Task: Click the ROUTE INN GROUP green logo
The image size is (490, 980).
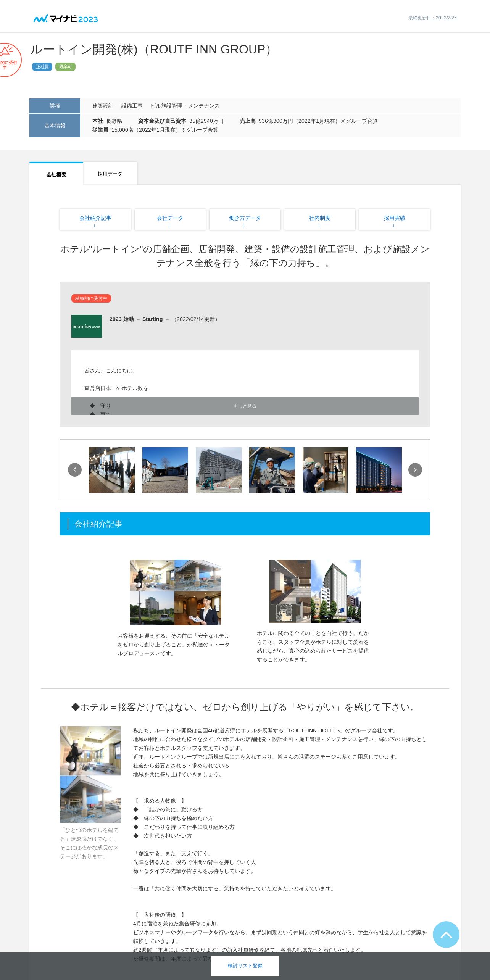Action: pos(87,326)
